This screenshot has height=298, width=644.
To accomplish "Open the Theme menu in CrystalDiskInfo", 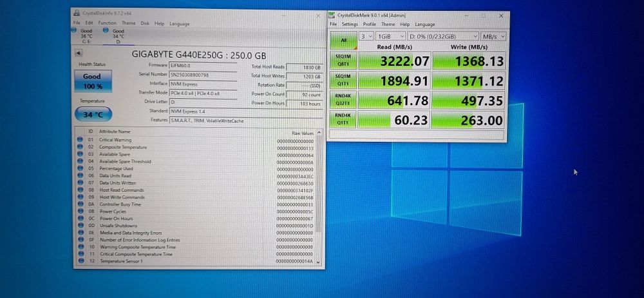I will pos(129,23).
